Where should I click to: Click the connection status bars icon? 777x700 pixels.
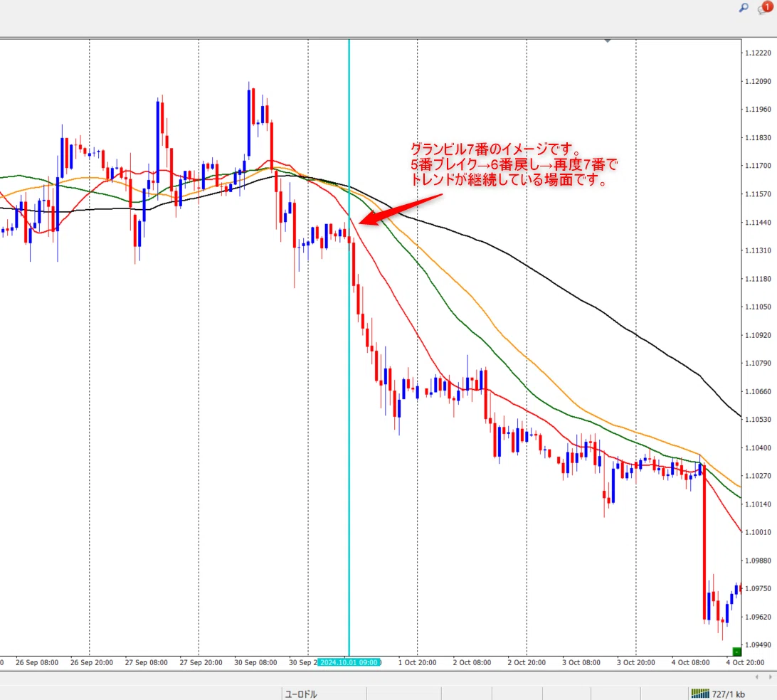click(699, 694)
